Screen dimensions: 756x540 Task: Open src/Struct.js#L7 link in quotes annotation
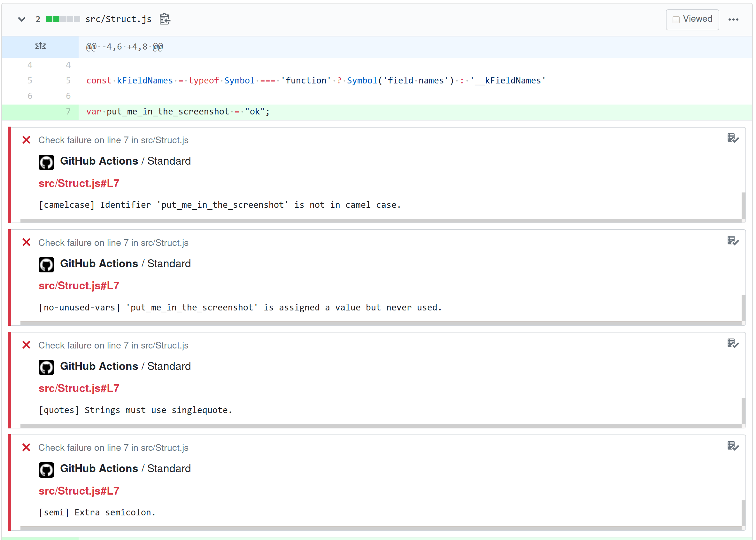[79, 388]
